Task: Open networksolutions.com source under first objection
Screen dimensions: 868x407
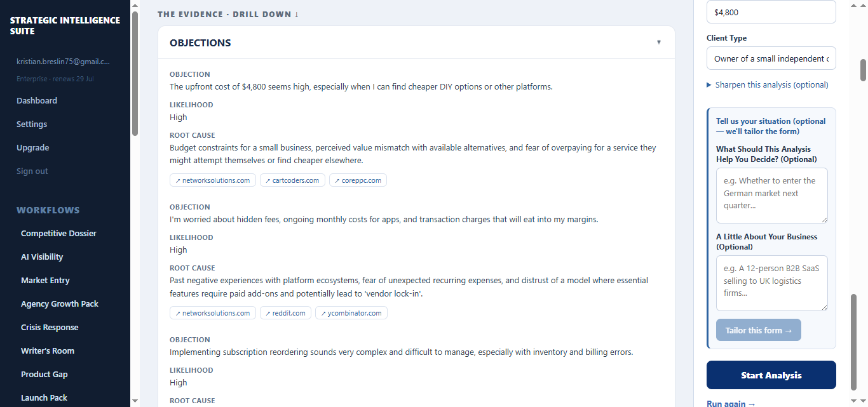Action: click(213, 180)
